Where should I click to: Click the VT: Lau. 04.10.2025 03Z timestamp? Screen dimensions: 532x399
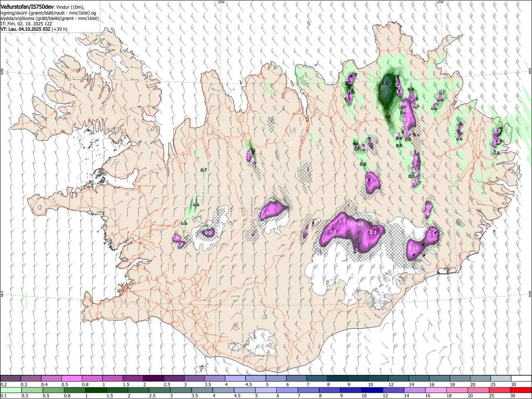[25, 29]
